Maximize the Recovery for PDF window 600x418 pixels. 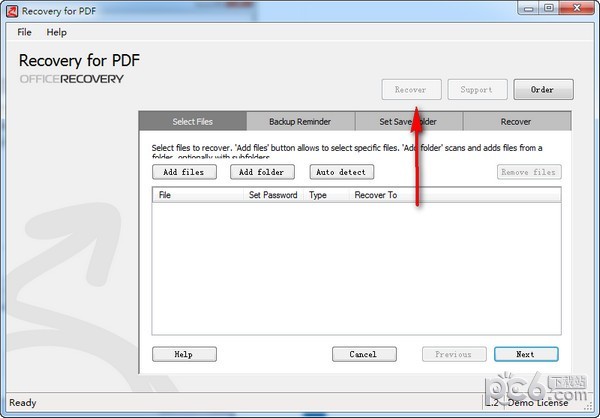(549, 8)
